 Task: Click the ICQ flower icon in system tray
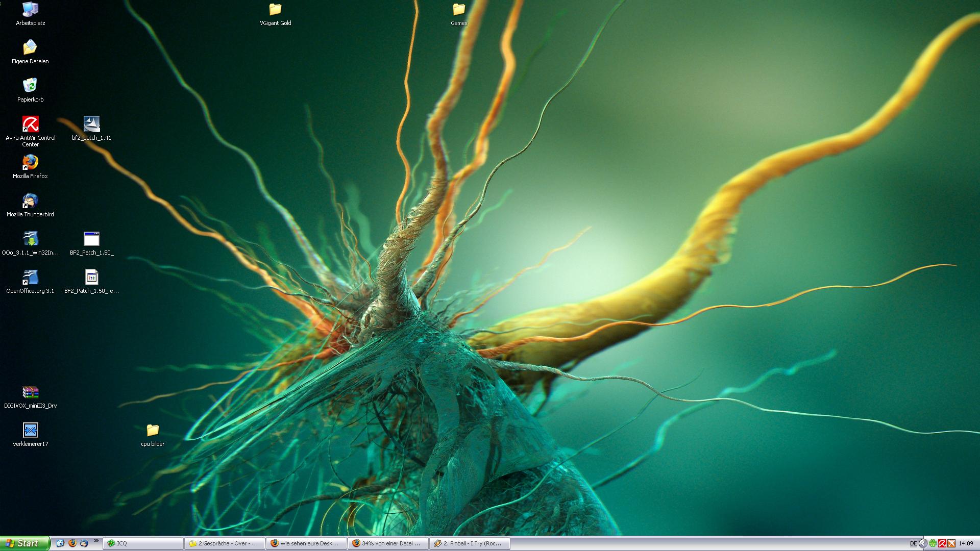coord(933,544)
